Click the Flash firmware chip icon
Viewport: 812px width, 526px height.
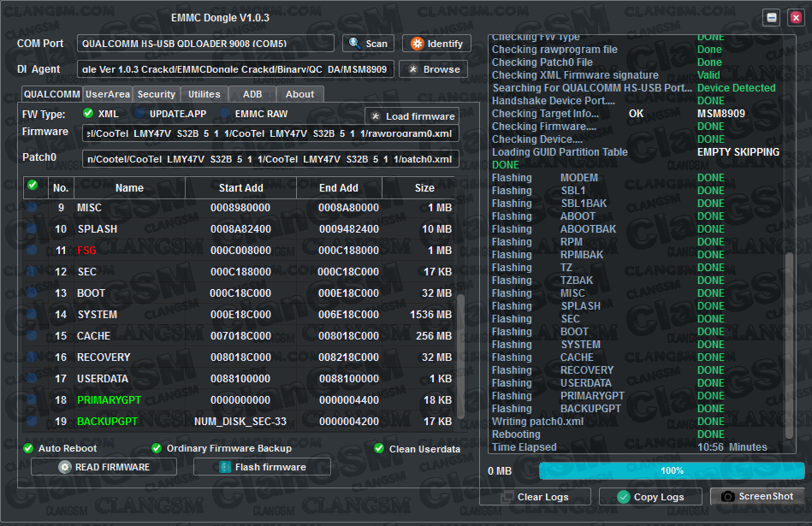(225, 467)
